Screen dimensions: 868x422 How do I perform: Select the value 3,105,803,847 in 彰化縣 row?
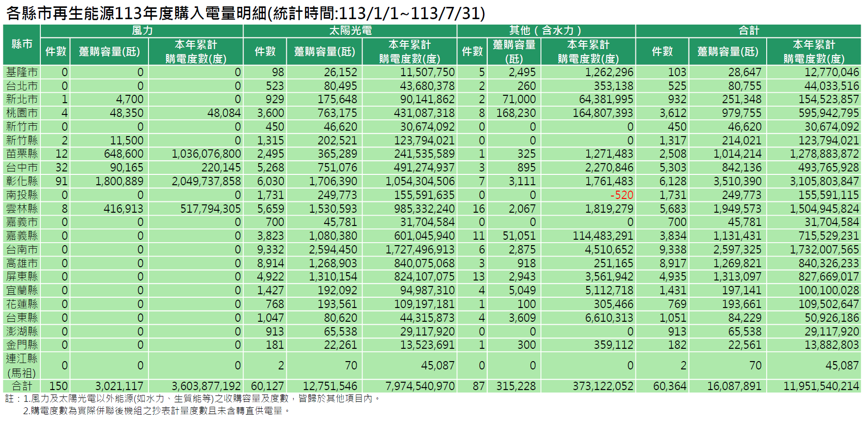coord(824,181)
